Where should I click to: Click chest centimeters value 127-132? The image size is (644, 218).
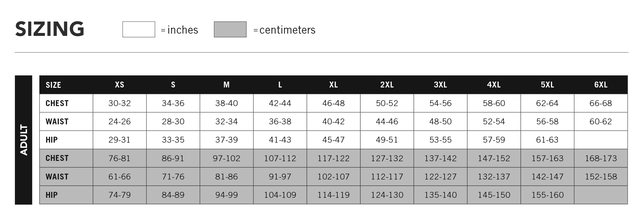point(387,158)
